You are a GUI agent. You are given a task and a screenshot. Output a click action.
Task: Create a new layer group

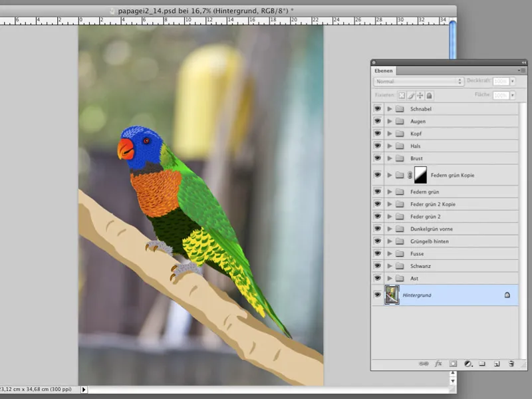pyautogui.click(x=482, y=364)
